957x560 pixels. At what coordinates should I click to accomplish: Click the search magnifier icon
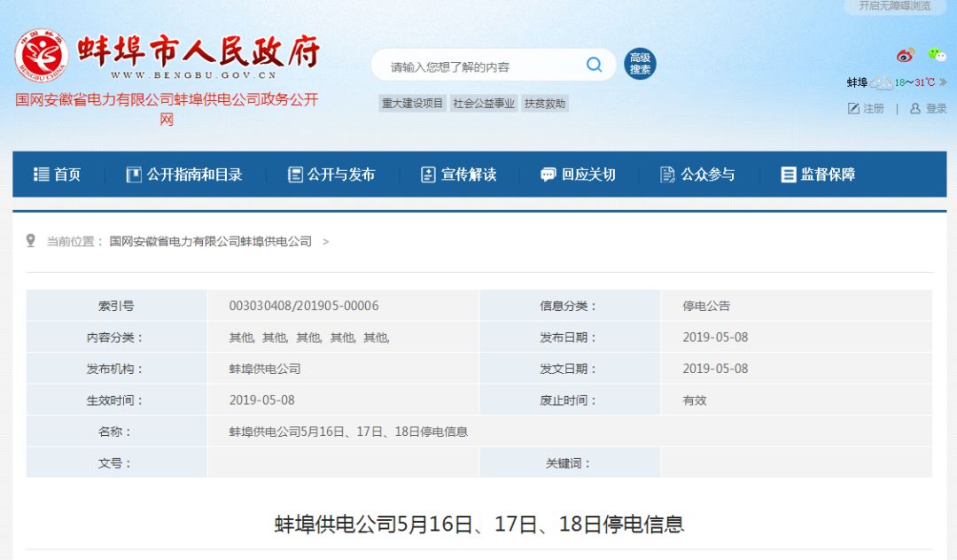tap(595, 66)
